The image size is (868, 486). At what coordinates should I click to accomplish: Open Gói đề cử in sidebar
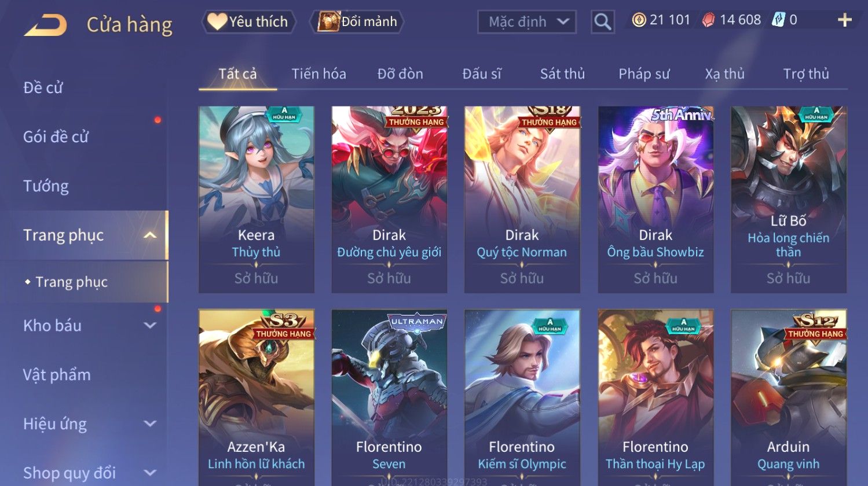tap(56, 137)
